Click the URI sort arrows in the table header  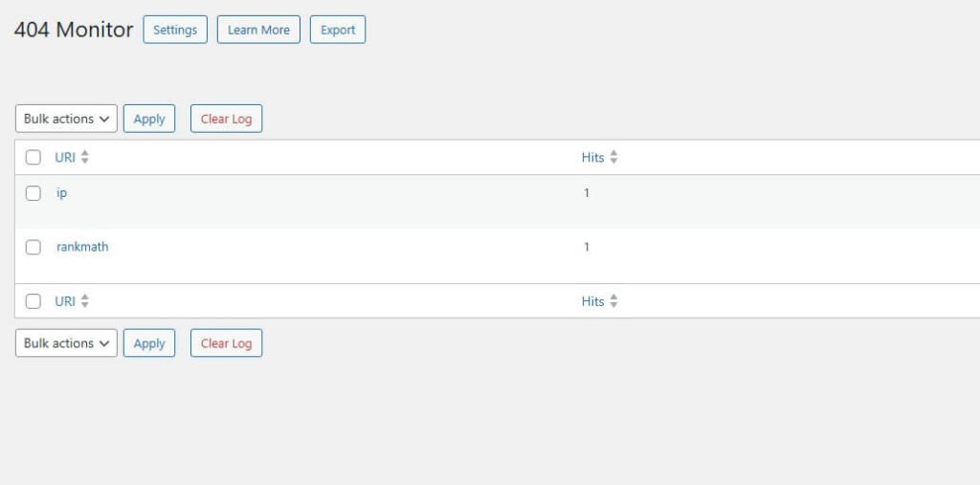point(85,158)
